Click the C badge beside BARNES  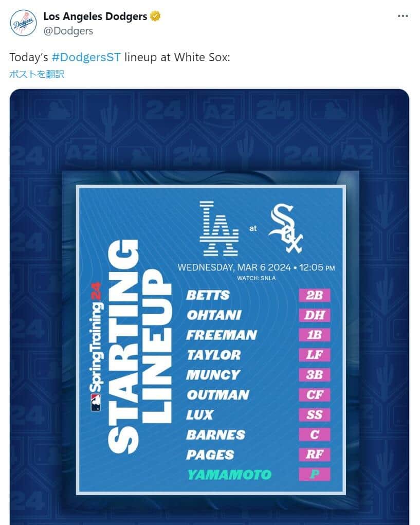(x=314, y=435)
